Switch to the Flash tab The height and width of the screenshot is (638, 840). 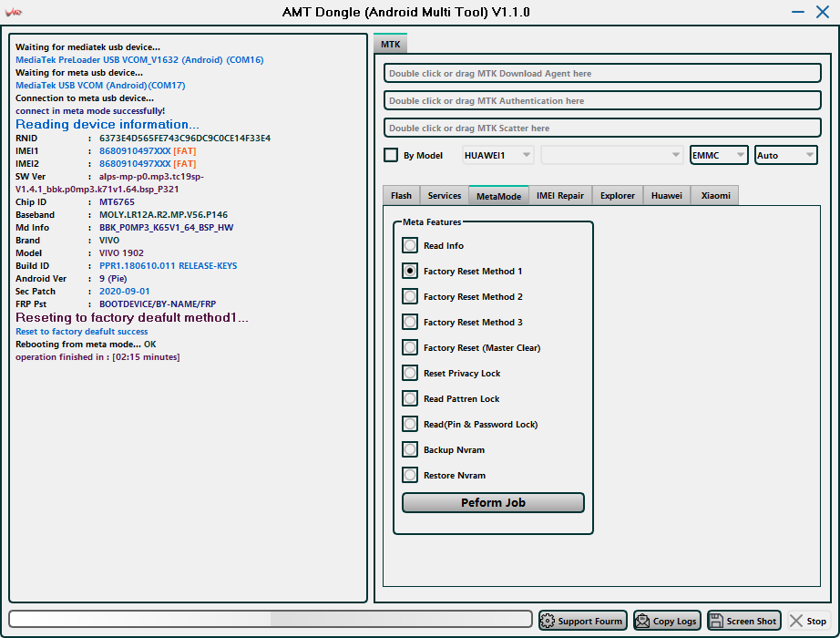point(401,195)
